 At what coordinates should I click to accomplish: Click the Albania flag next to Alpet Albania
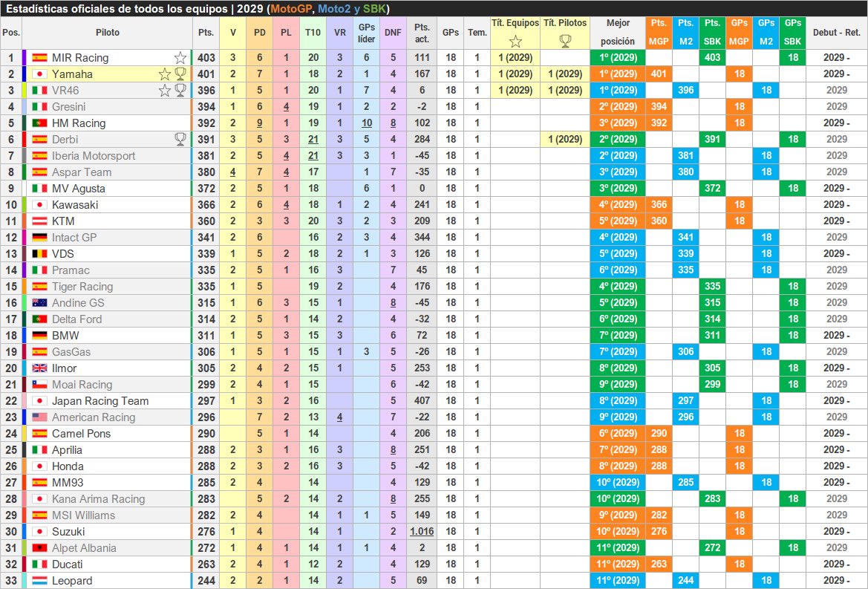[39, 548]
